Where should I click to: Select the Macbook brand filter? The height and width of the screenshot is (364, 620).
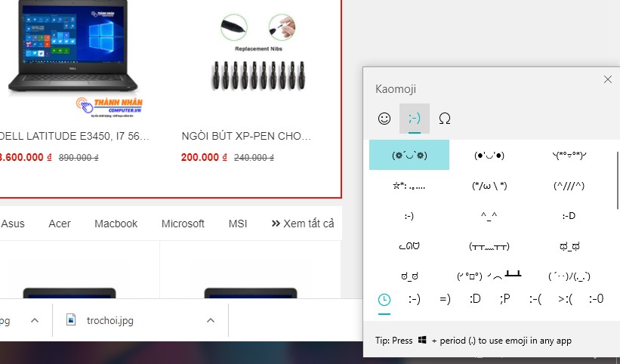pos(116,224)
